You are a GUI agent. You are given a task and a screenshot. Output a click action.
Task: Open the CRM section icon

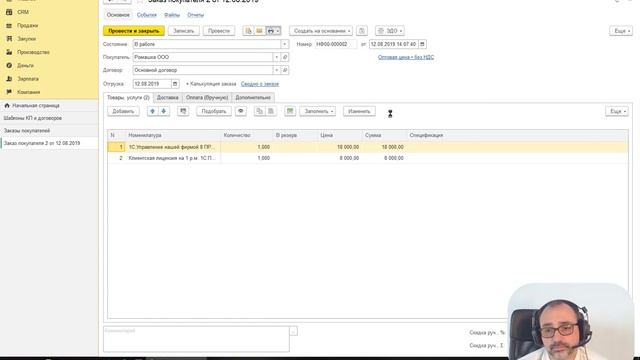[9, 12]
